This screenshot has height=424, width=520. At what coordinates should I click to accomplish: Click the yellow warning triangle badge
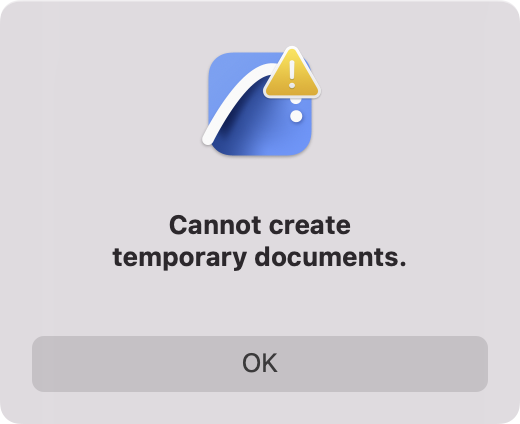pyautogui.click(x=292, y=74)
